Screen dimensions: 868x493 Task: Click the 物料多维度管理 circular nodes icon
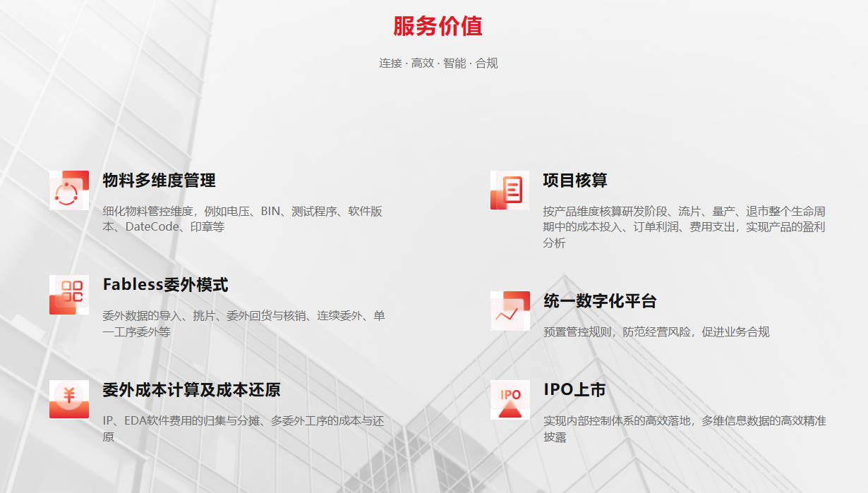click(x=68, y=190)
